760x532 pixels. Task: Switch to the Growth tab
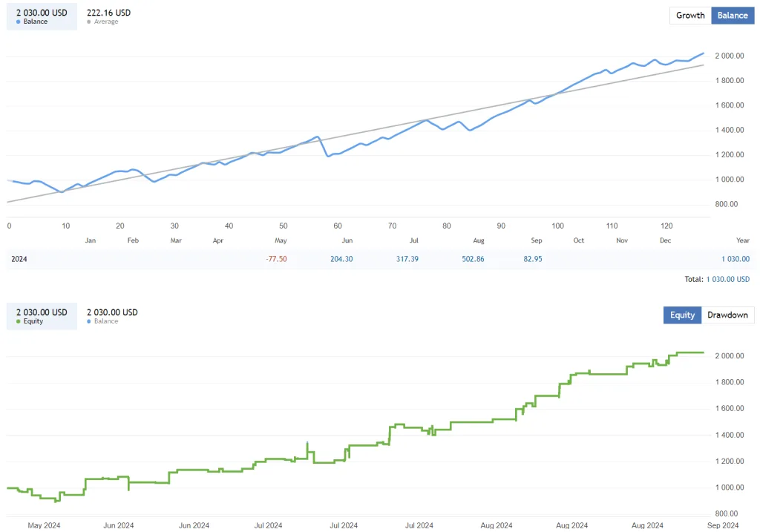tap(689, 15)
